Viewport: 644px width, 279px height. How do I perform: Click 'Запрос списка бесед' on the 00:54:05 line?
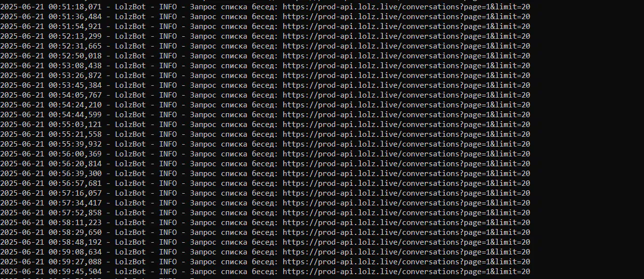[x=233, y=95]
